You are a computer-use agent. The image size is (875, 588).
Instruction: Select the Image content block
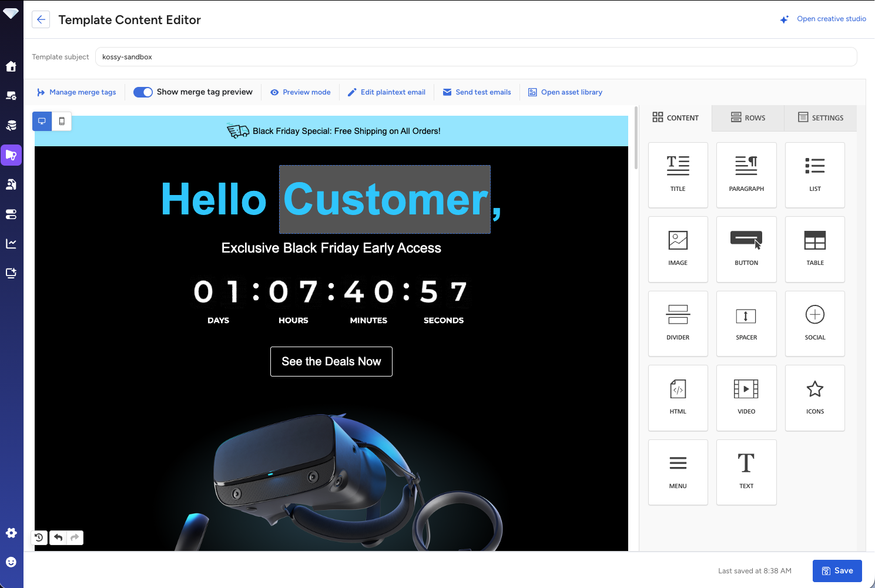(678, 249)
